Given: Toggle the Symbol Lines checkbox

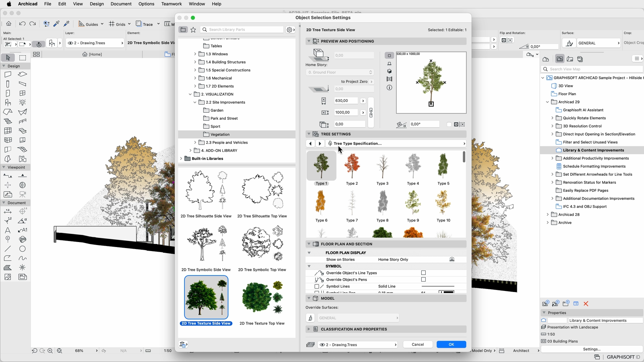Looking at the screenshot, I should pos(317,287).
